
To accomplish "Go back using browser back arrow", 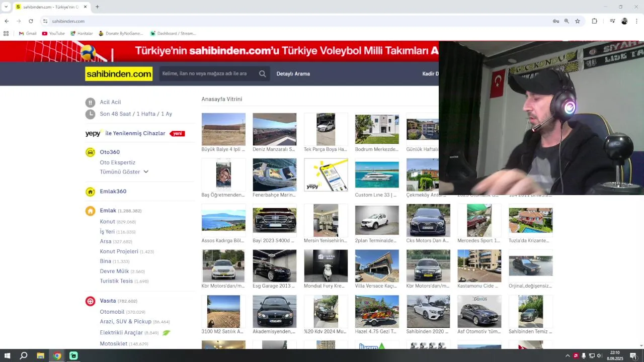I will (7, 21).
